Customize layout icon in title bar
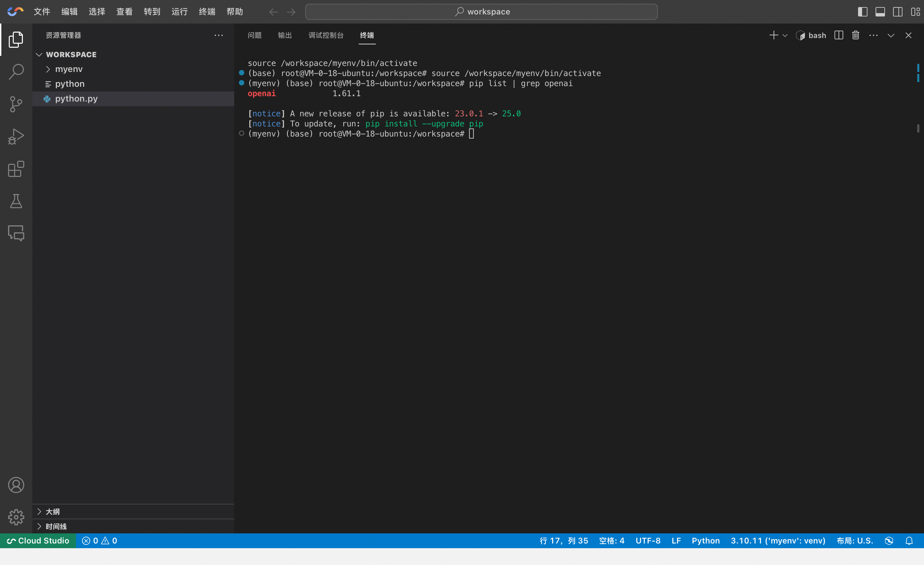 [915, 12]
